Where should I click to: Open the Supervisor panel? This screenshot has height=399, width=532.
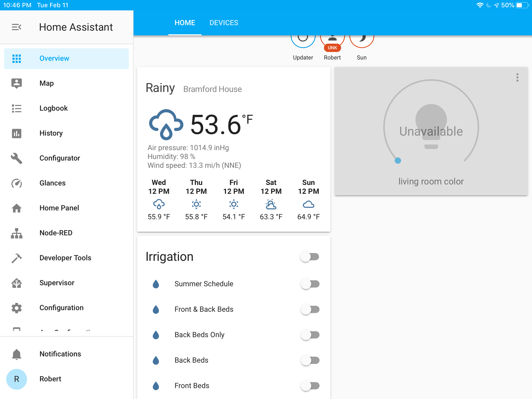point(57,283)
